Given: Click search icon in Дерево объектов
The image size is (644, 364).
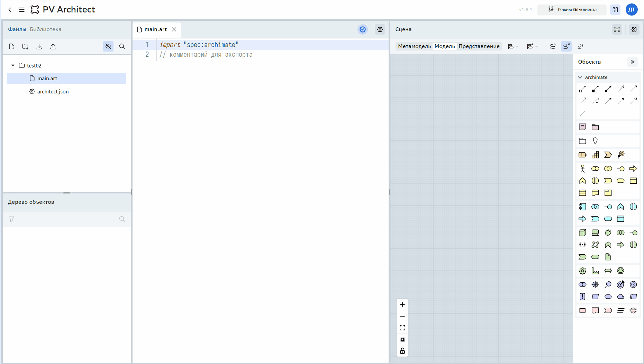Looking at the screenshot, I should (x=122, y=219).
